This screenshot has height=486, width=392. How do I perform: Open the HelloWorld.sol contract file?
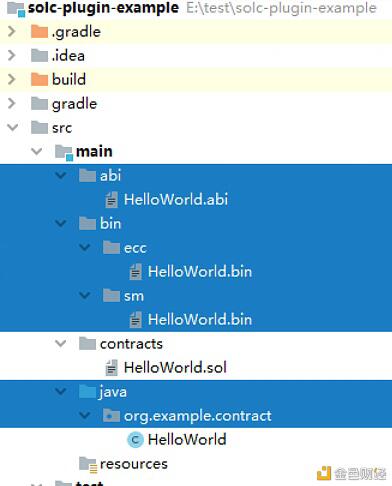(175, 367)
